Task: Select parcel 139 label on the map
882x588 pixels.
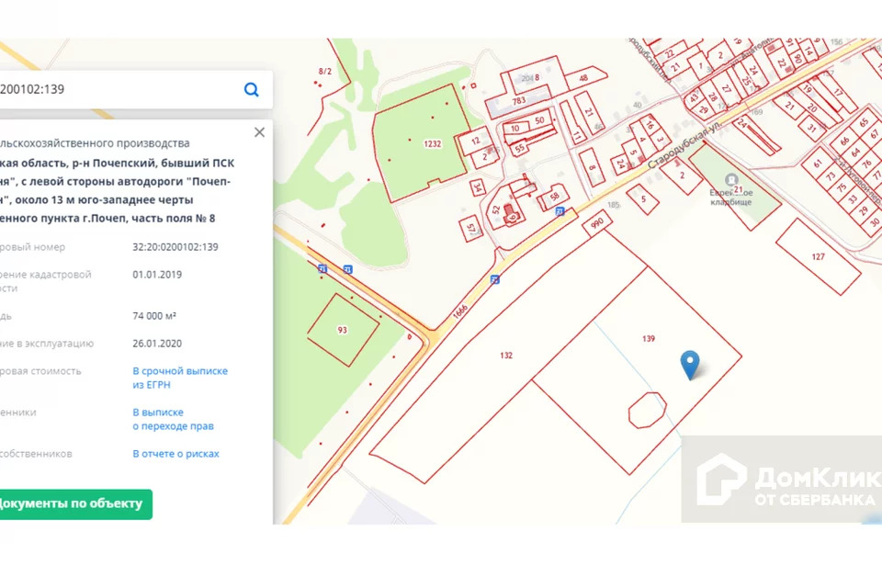Action: (649, 339)
